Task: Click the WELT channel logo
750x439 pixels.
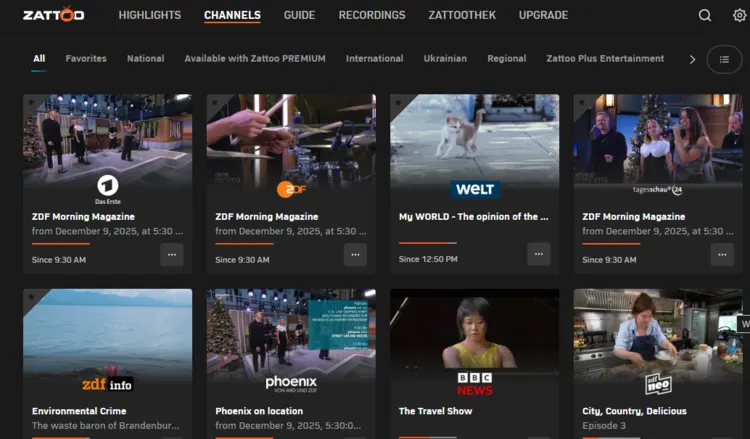Action: click(475, 189)
